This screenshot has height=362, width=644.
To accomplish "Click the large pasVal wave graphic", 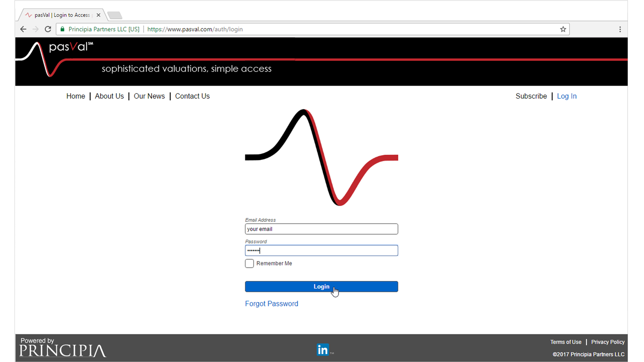I will [322, 157].
